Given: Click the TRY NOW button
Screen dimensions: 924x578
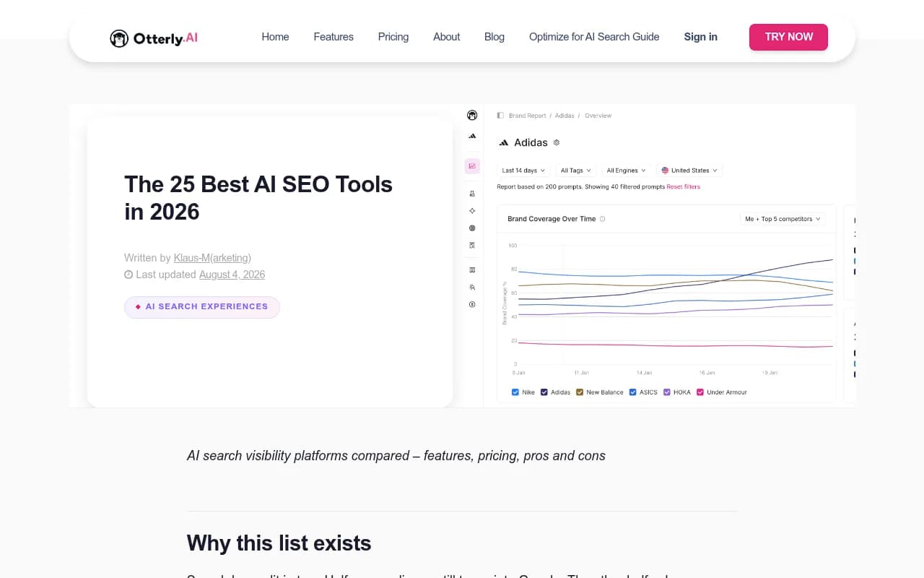Looking at the screenshot, I should [789, 37].
